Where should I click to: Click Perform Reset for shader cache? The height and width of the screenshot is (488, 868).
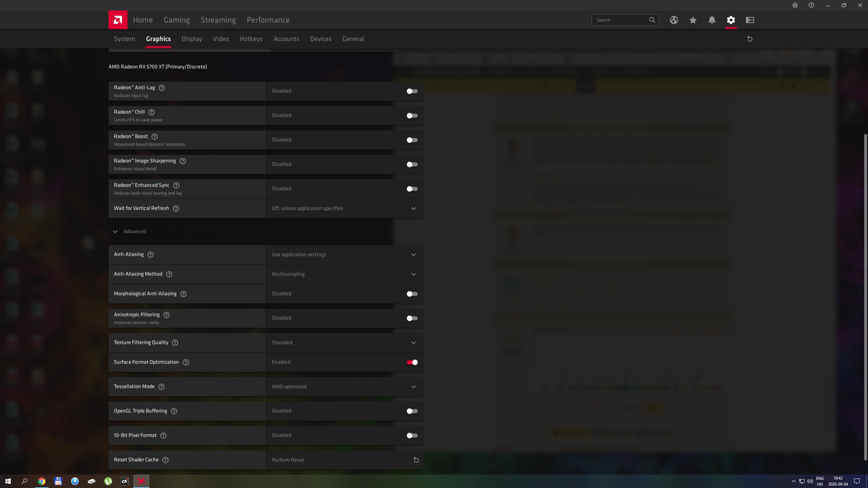345,460
